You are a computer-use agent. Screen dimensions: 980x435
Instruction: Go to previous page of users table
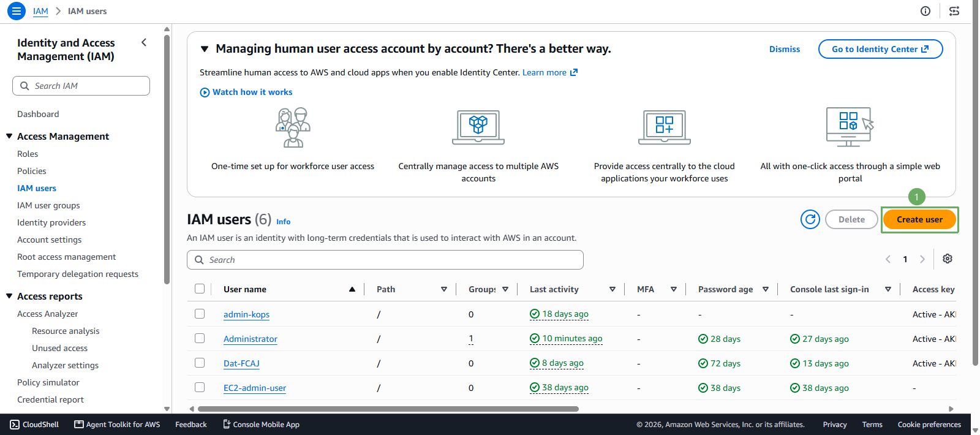coord(888,259)
